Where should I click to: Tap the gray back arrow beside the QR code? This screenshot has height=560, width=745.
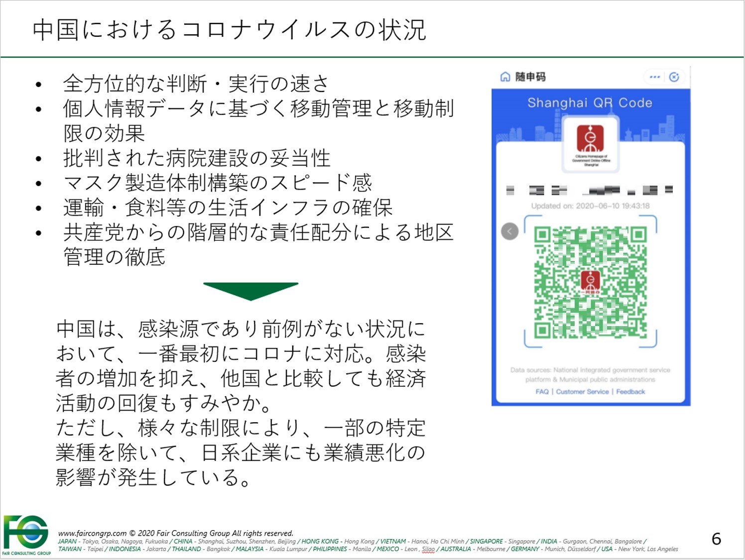click(x=509, y=231)
